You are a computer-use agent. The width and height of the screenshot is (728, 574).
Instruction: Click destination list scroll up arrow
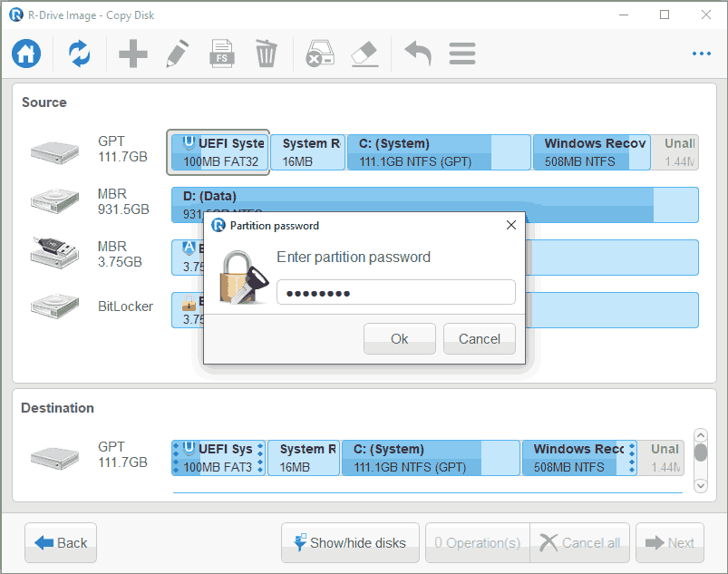701,435
